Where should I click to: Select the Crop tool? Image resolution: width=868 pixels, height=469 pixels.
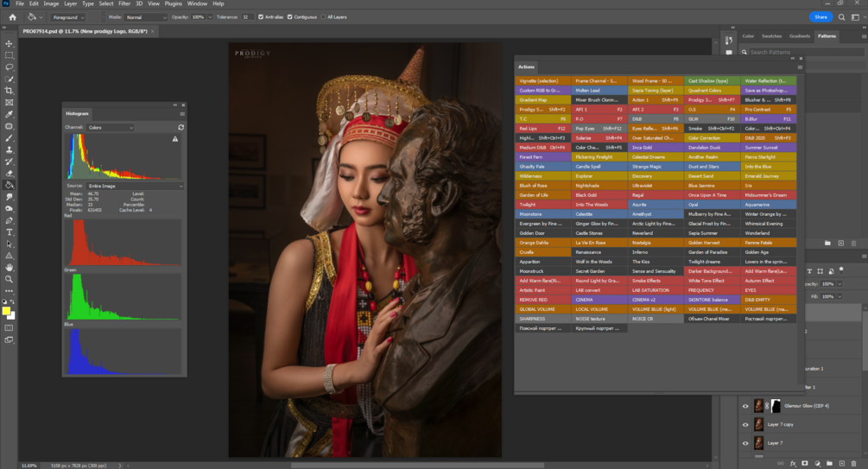pyautogui.click(x=10, y=91)
